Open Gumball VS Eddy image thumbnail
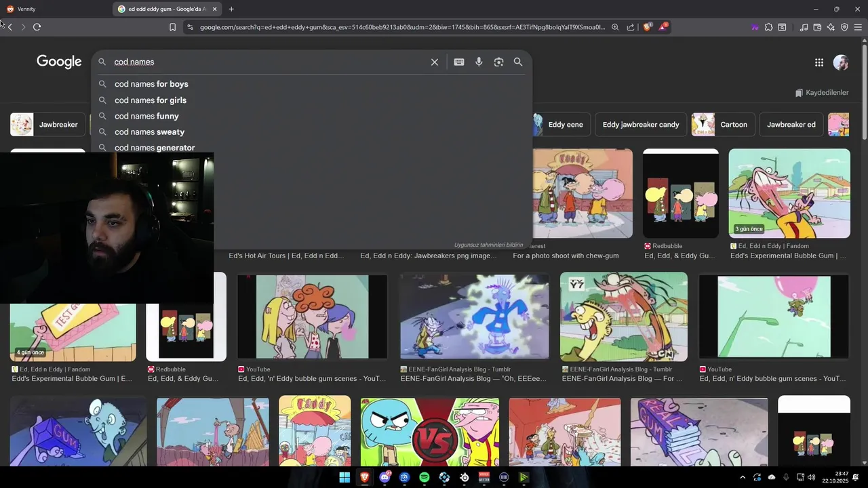Image resolution: width=868 pixels, height=488 pixels. click(x=430, y=432)
